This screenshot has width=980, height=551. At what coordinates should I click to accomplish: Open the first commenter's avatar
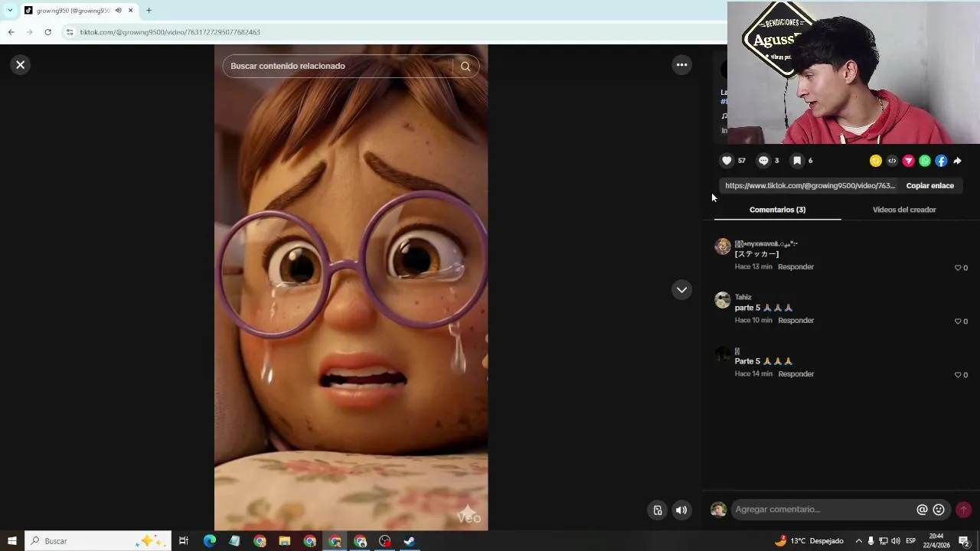point(723,246)
